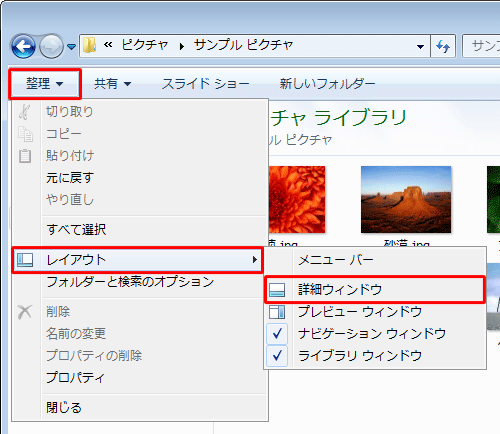This screenshot has width=500, height=434.
Task: Click the scissors cut icon
Action: point(25,112)
